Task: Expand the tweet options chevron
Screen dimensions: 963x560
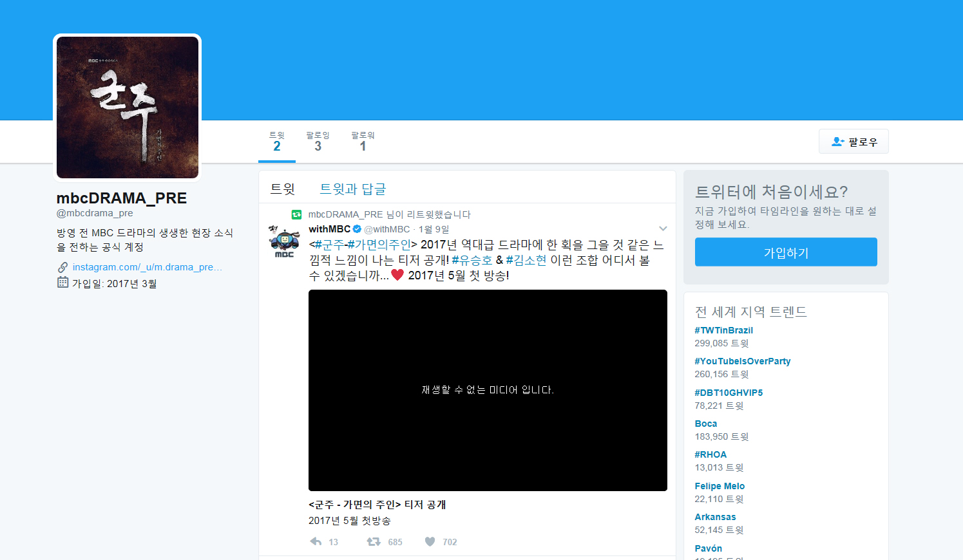Action: pyautogui.click(x=663, y=229)
